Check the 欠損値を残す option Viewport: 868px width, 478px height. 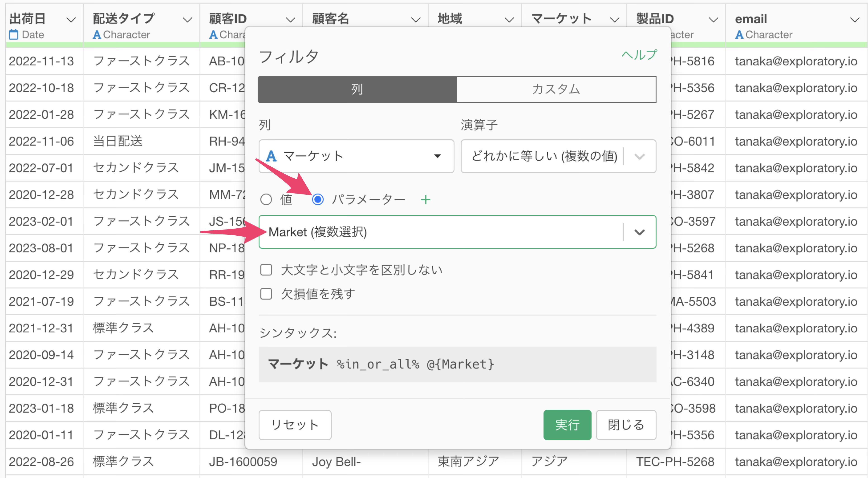266,294
